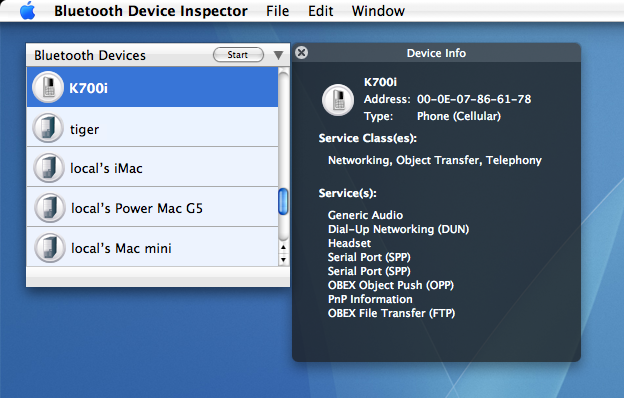Viewport: 624px width, 398px height.
Task: Click the Phone (Cellular) type value
Action: click(x=459, y=116)
